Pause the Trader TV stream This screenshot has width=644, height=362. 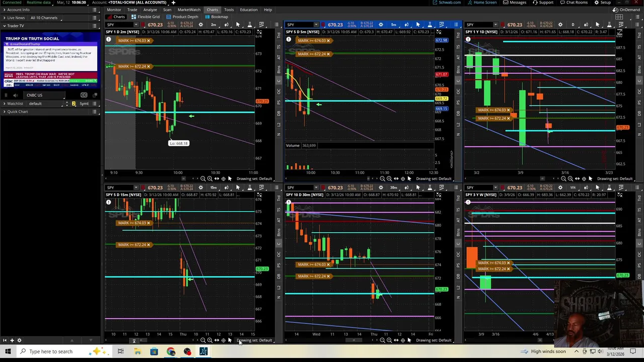tap(6, 95)
